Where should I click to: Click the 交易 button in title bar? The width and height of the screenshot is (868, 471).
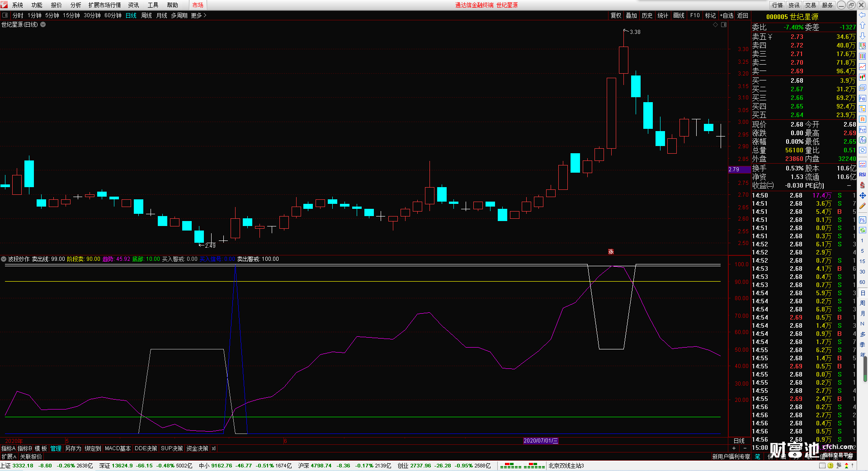click(x=811, y=5)
